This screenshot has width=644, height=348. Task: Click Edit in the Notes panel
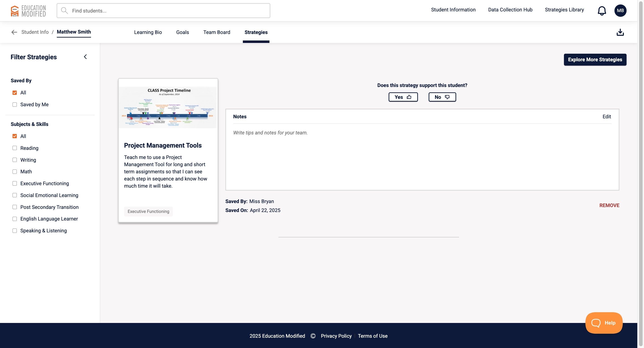tap(606, 117)
